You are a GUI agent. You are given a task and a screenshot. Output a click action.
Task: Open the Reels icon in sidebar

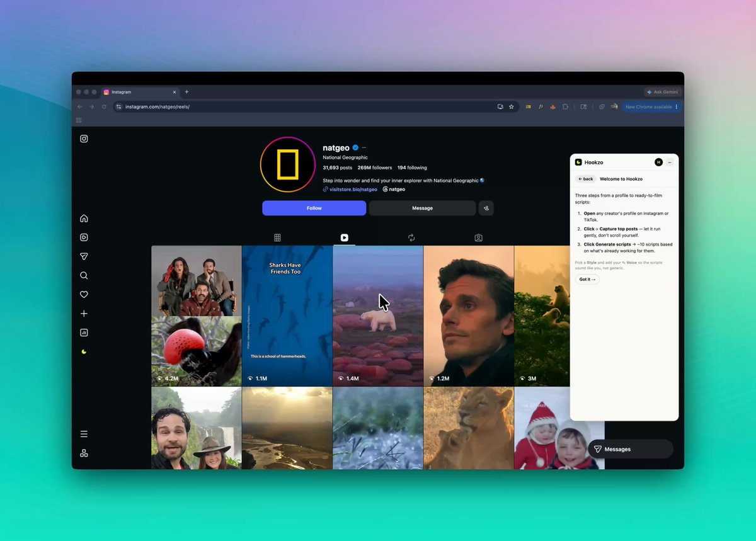coord(84,237)
